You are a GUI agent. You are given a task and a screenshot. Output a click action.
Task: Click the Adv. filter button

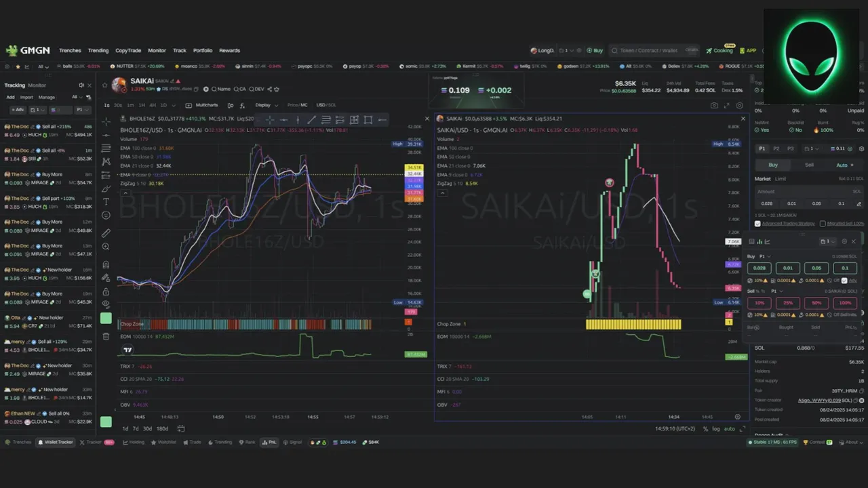click(x=17, y=110)
